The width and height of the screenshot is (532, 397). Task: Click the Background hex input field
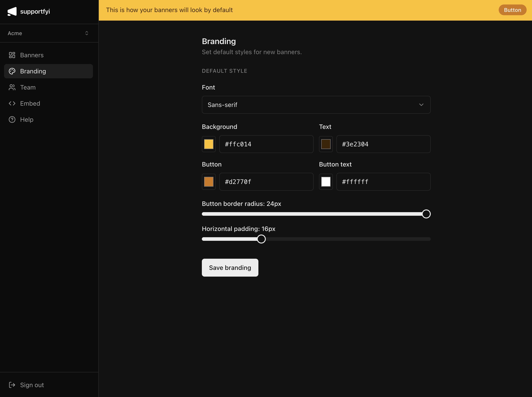click(x=266, y=144)
